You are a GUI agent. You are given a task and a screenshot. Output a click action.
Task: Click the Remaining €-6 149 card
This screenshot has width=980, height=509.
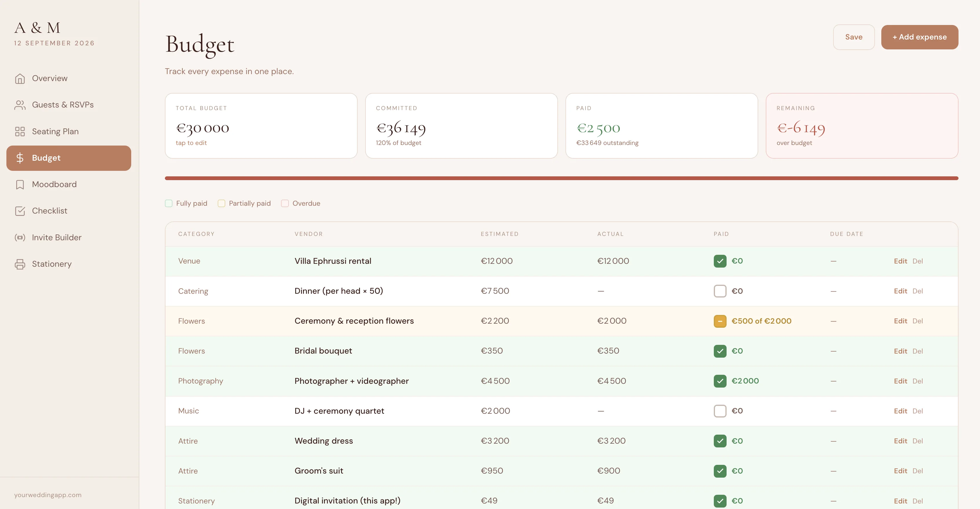point(862,126)
